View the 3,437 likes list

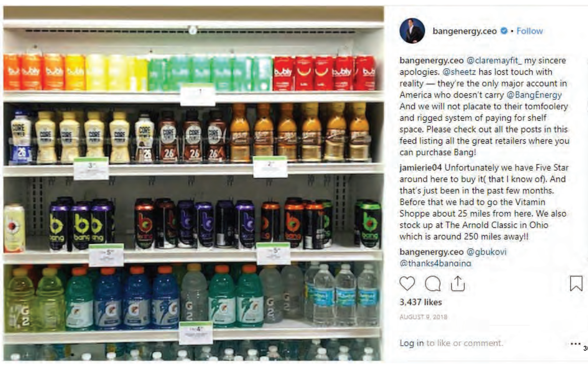coord(420,302)
